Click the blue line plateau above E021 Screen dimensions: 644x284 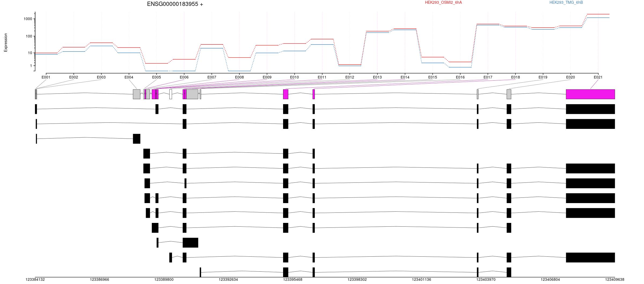coord(598,18)
